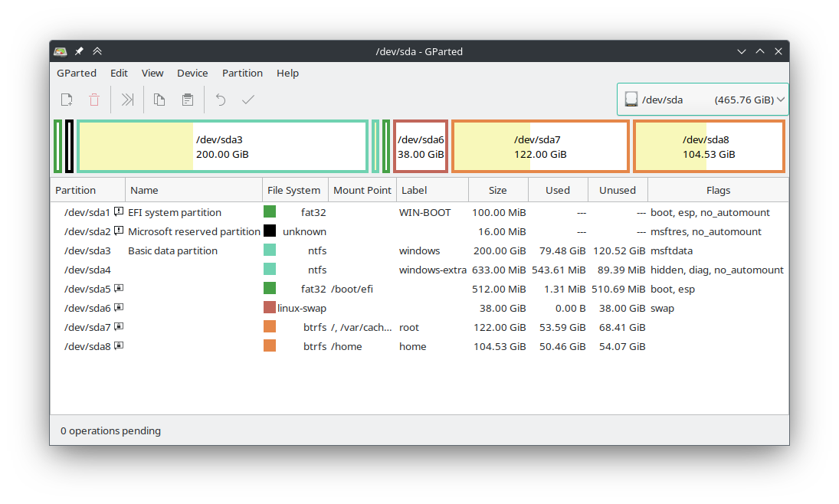This screenshot has height=504, width=839.
Task: Open the Edit menu
Action: tap(119, 74)
